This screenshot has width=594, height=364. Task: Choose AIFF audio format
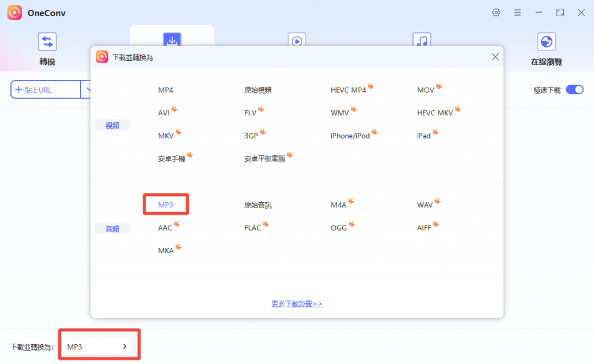[424, 228]
